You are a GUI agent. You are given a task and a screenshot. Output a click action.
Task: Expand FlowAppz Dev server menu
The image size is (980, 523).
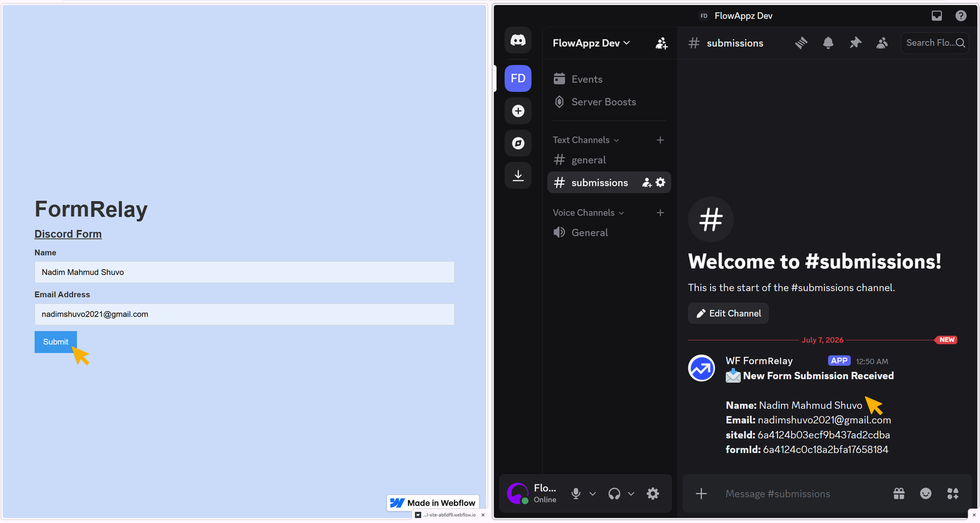pyautogui.click(x=591, y=43)
